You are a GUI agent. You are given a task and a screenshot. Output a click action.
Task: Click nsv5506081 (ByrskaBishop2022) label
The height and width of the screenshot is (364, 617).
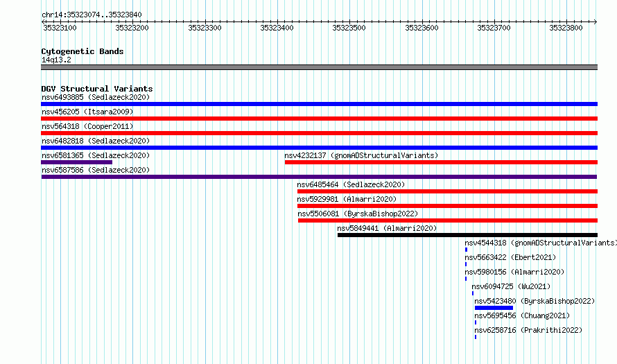point(358,214)
